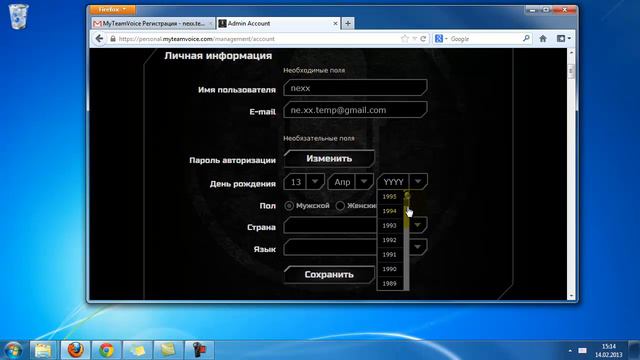Image resolution: width=640 pixels, height=360 pixels.
Task: Select the Мужской gender radio button
Action: coord(289,206)
